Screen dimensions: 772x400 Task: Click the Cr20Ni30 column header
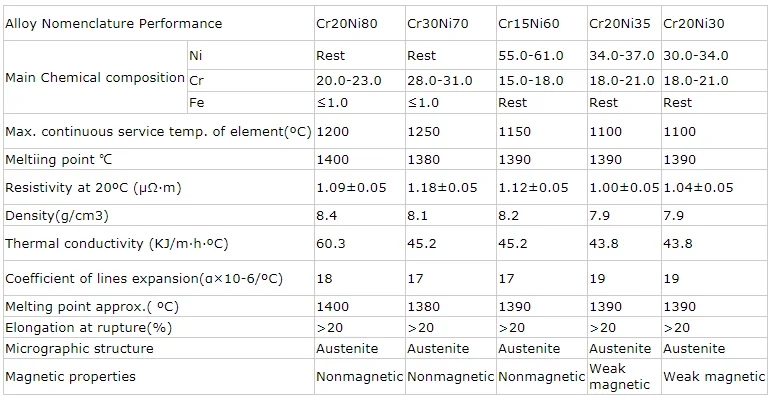(x=694, y=23)
